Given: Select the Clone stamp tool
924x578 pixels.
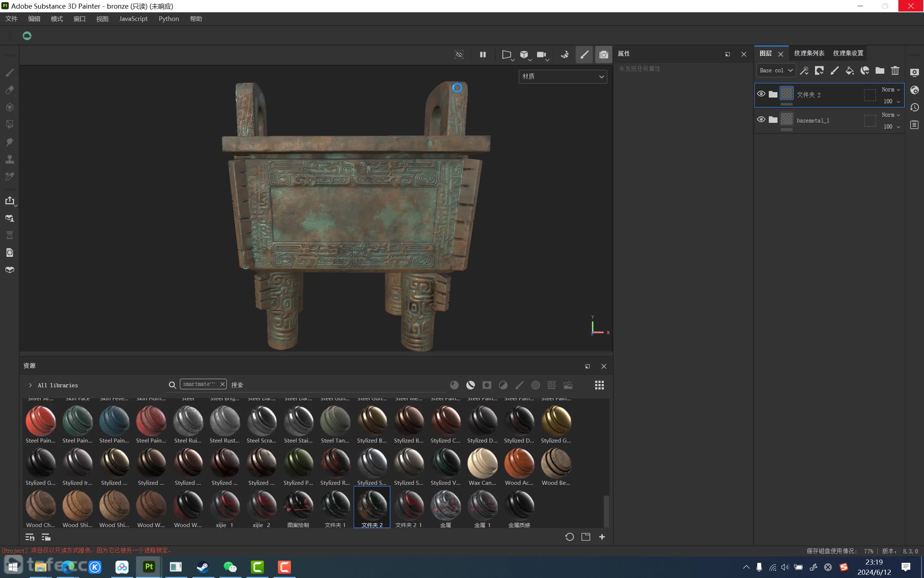Looking at the screenshot, I should click(10, 159).
